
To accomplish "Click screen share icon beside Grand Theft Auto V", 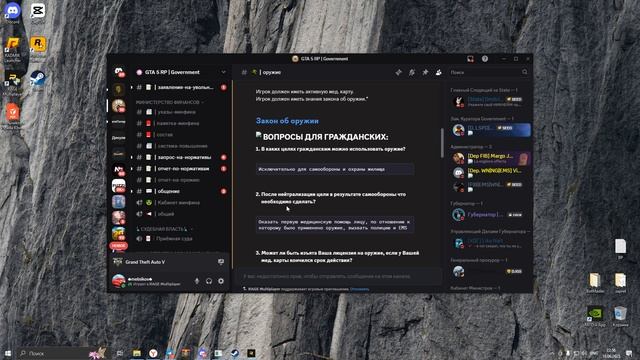I will click(221, 262).
